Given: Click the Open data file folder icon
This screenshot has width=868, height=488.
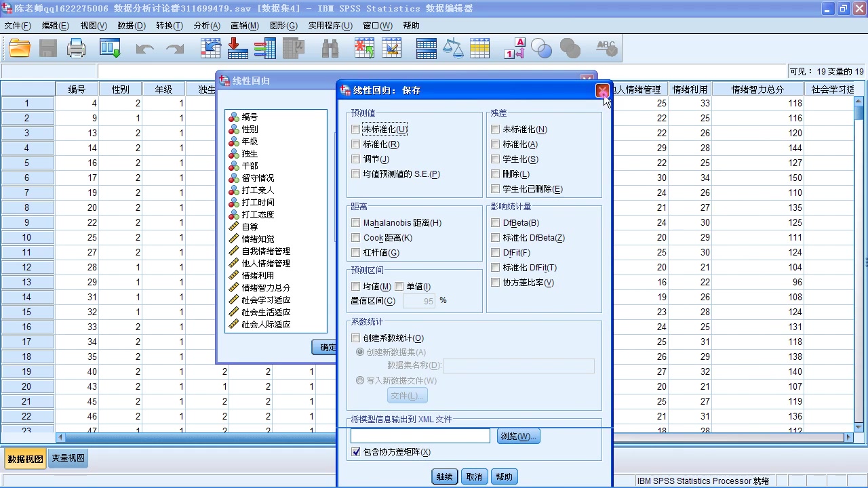Looking at the screenshot, I should click(20, 48).
